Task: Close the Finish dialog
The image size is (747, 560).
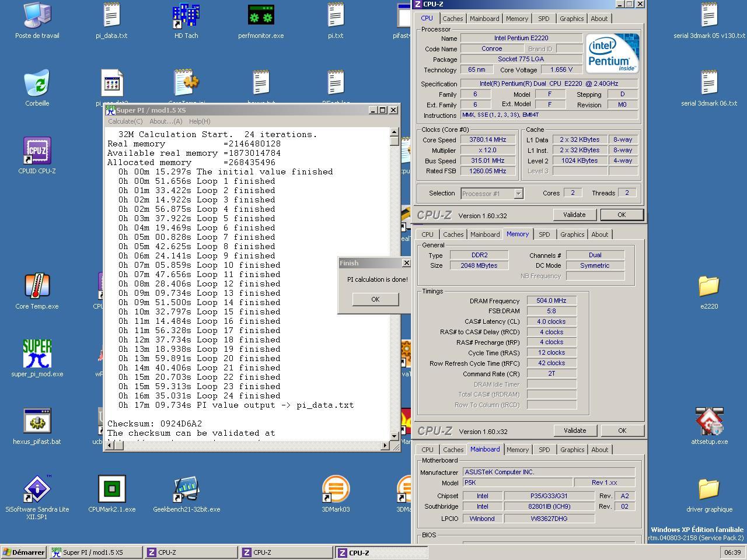Action: (406, 263)
